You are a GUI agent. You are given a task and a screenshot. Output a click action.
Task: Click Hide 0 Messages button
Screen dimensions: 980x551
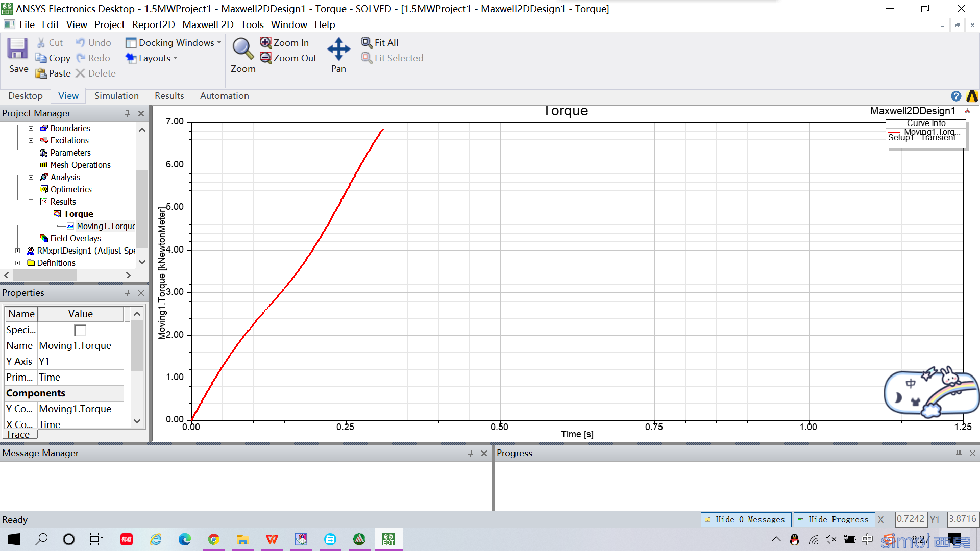click(x=746, y=519)
